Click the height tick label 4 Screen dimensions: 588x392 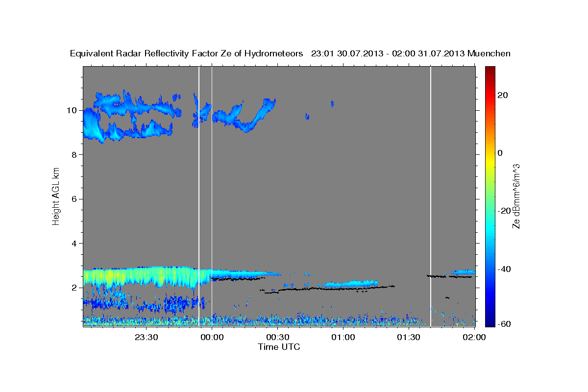[74, 244]
